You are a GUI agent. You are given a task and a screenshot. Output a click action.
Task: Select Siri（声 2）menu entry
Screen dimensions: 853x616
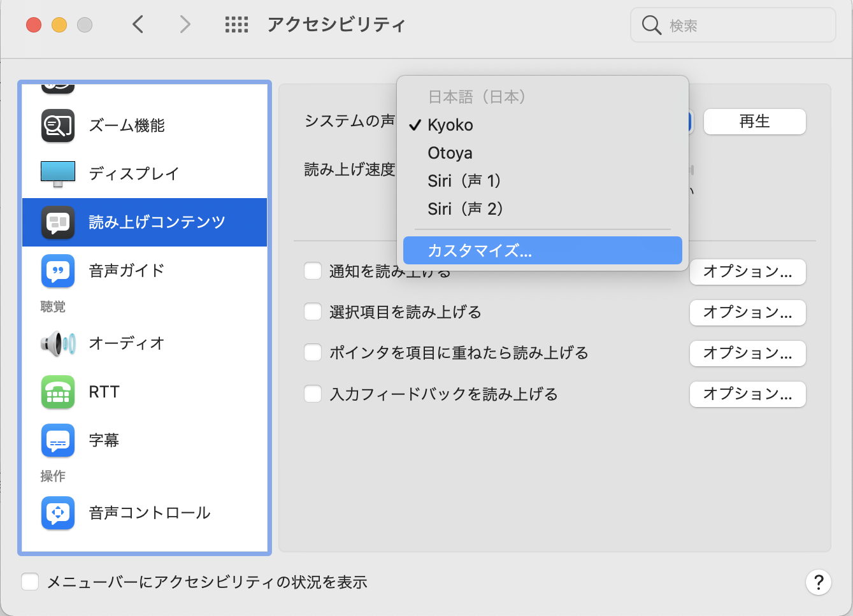coord(465,209)
